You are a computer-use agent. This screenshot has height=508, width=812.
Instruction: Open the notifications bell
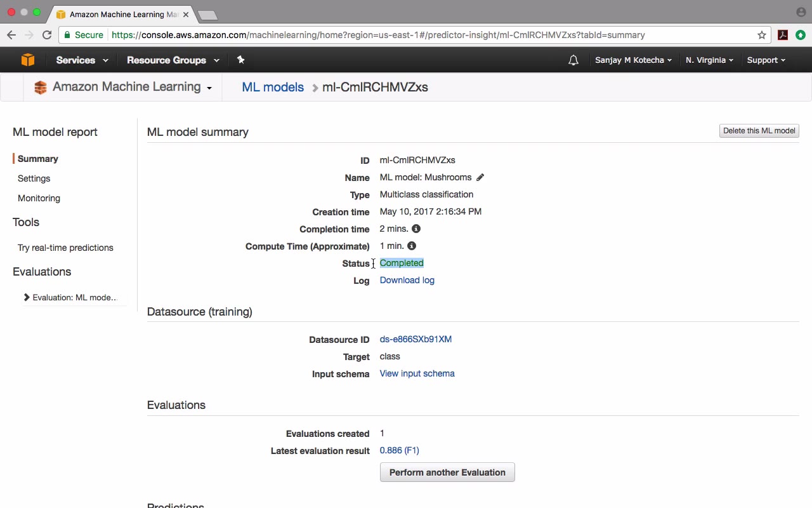point(573,60)
